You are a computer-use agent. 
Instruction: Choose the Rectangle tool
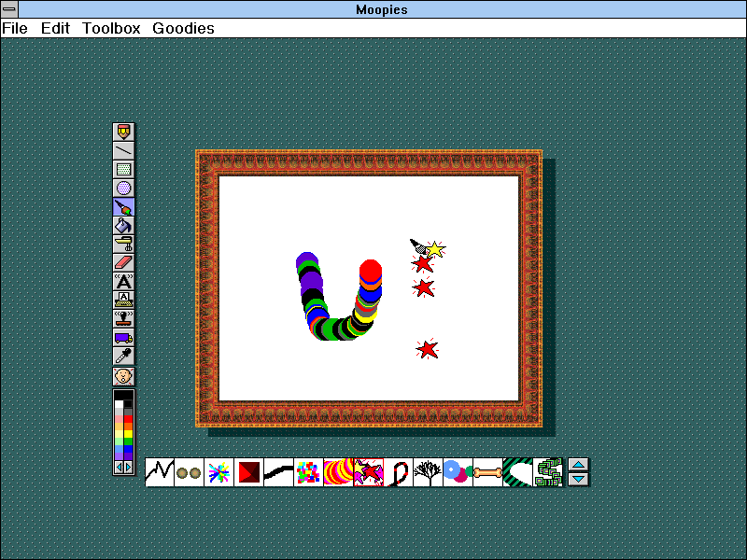coord(122,169)
